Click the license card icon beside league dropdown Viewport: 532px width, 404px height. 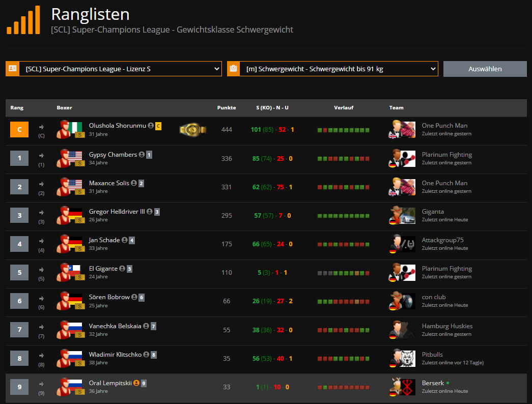coord(13,69)
